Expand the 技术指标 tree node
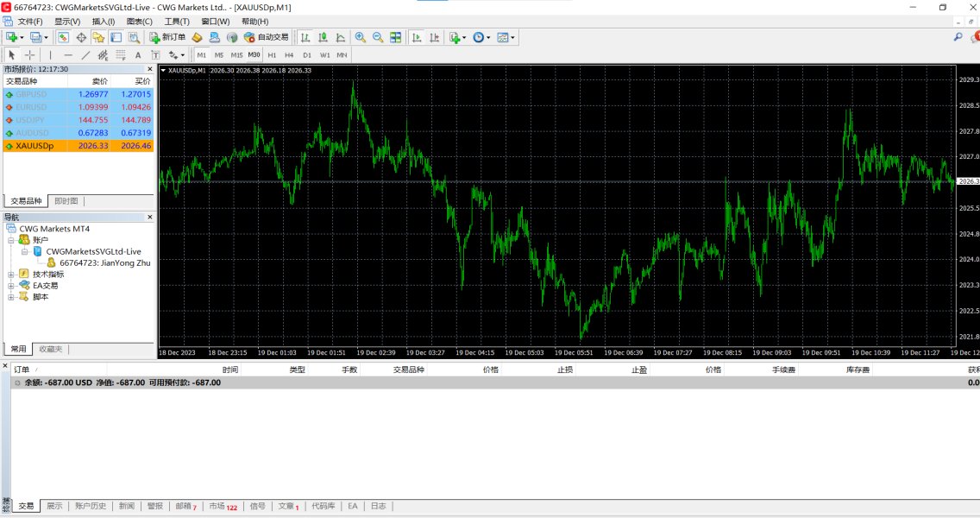Viewport: 980px width, 518px height. coord(11,274)
